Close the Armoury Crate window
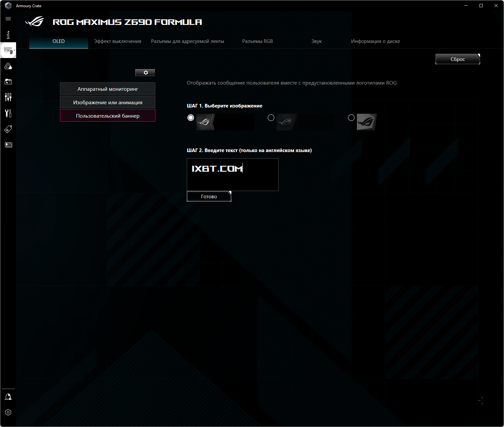Viewport: 504px width, 427px height. (496, 6)
